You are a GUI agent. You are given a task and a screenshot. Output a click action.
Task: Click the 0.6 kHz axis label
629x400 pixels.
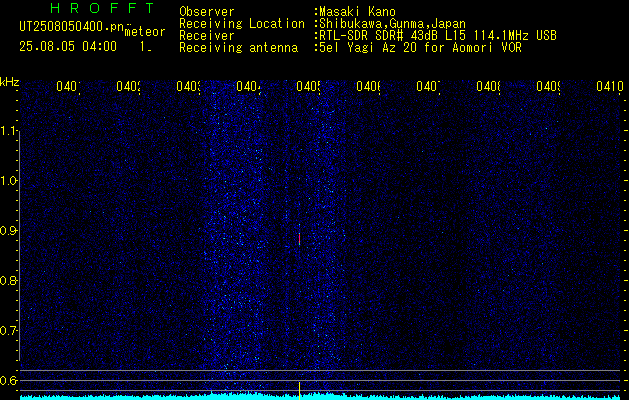click(8, 380)
